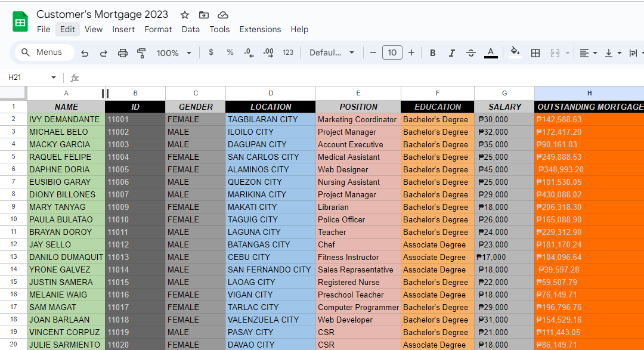Screen dimensions: 644x350
Task: Expand the name box dropdown showing H21
Action: pyautogui.click(x=54, y=78)
